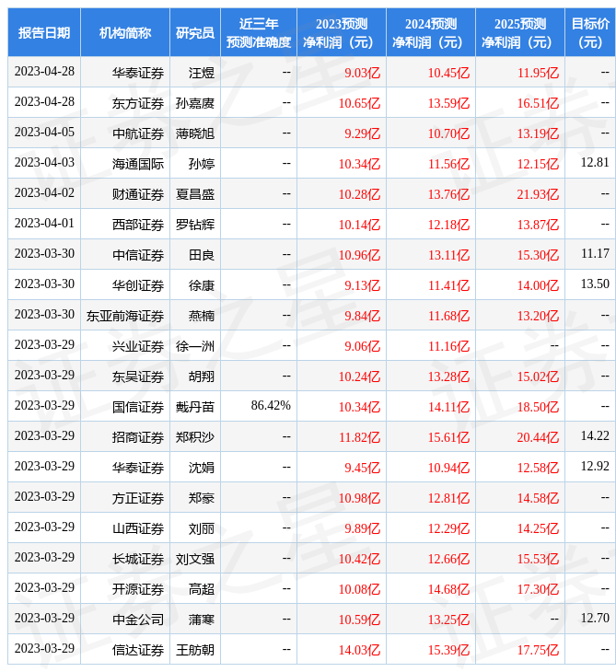Click the 2023预测净利润 column header
This screenshot has height=672, width=616.
tap(342, 32)
